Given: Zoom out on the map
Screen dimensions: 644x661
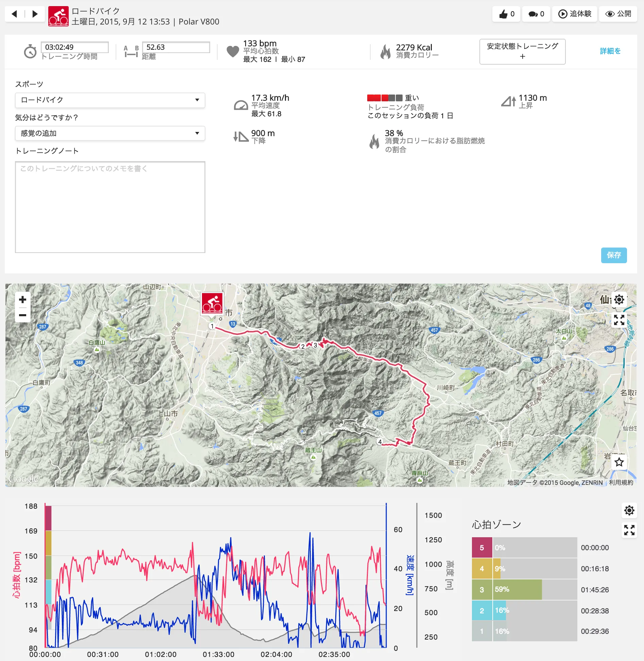Looking at the screenshot, I should click(23, 315).
